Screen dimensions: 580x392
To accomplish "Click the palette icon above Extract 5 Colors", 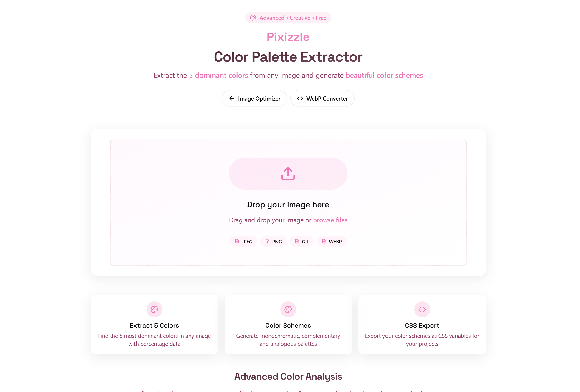I will tap(154, 309).
